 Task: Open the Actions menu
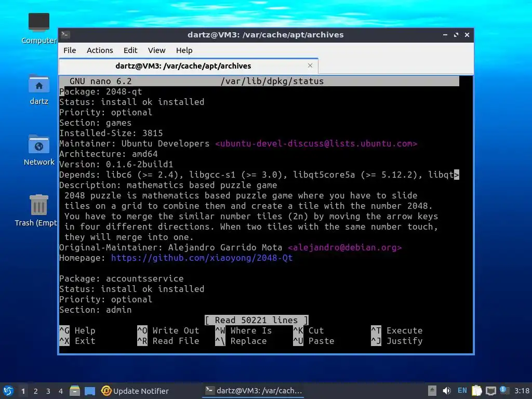point(100,50)
